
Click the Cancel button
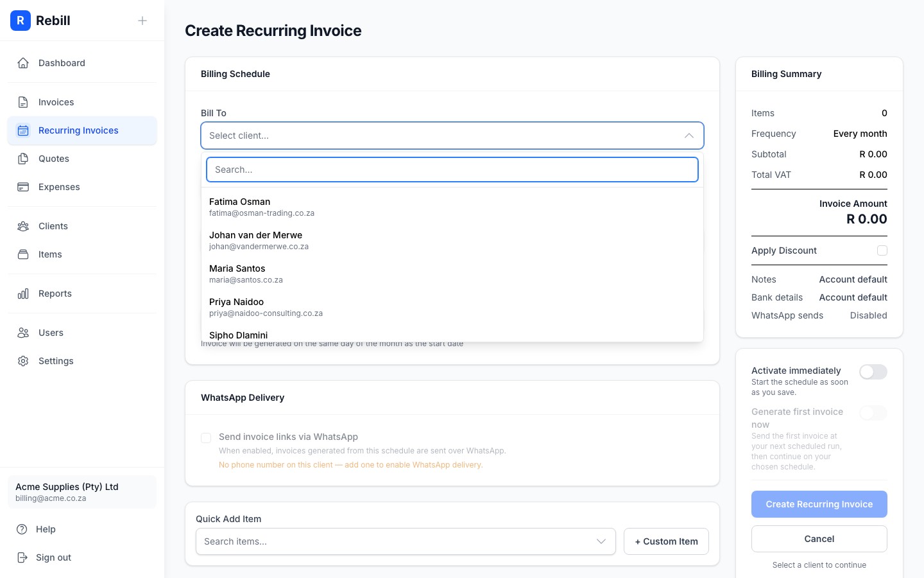click(x=819, y=539)
